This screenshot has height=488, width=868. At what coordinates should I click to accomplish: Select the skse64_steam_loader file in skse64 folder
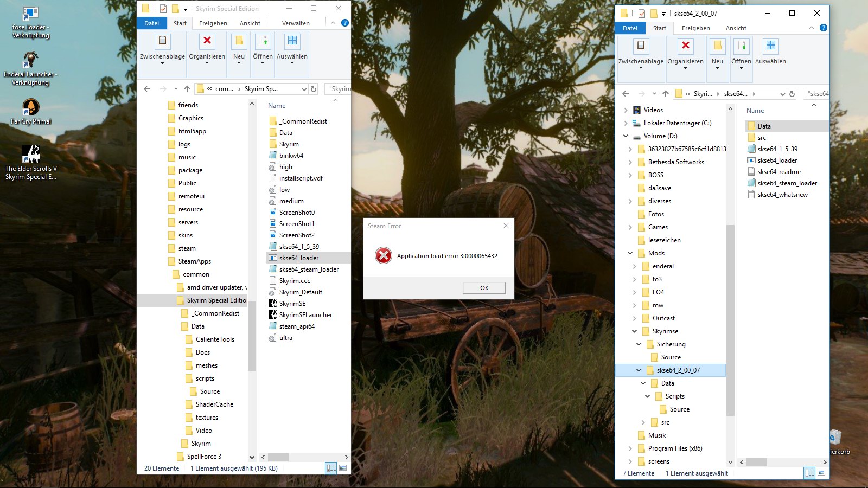787,183
